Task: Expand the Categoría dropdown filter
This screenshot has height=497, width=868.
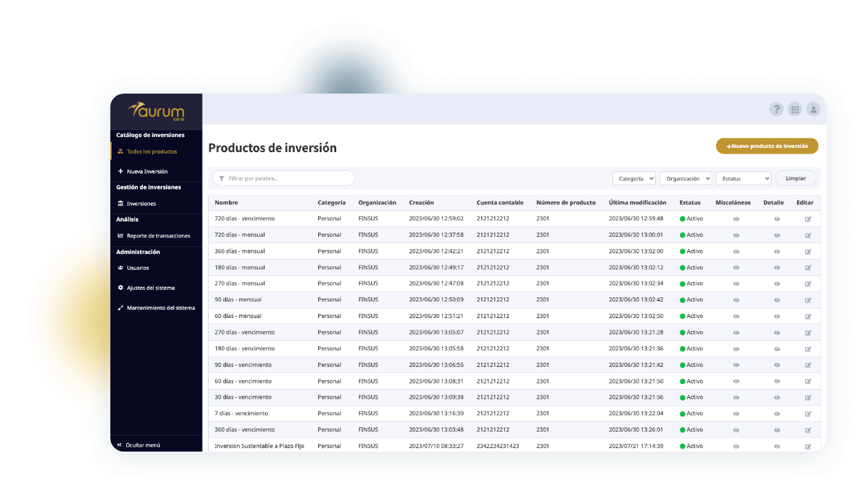Action: (634, 178)
